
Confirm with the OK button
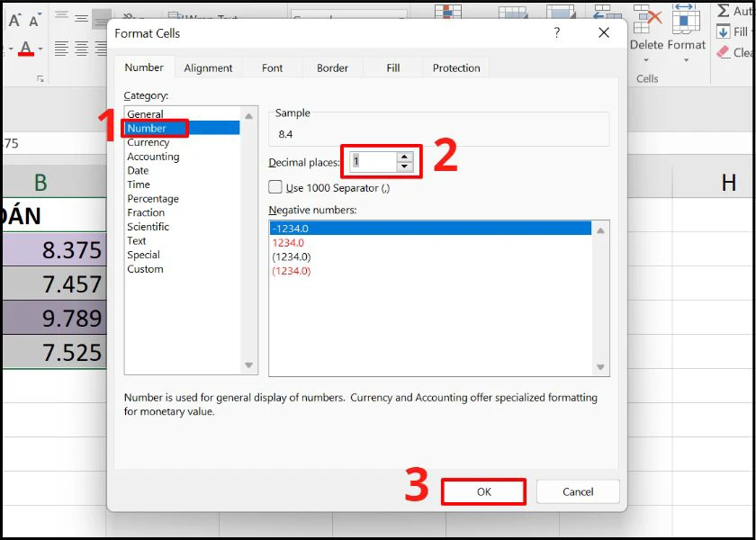[x=483, y=491]
